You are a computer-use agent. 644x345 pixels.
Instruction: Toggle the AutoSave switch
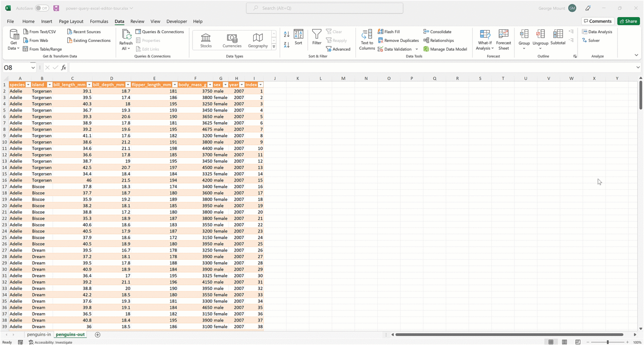pyautogui.click(x=42, y=8)
